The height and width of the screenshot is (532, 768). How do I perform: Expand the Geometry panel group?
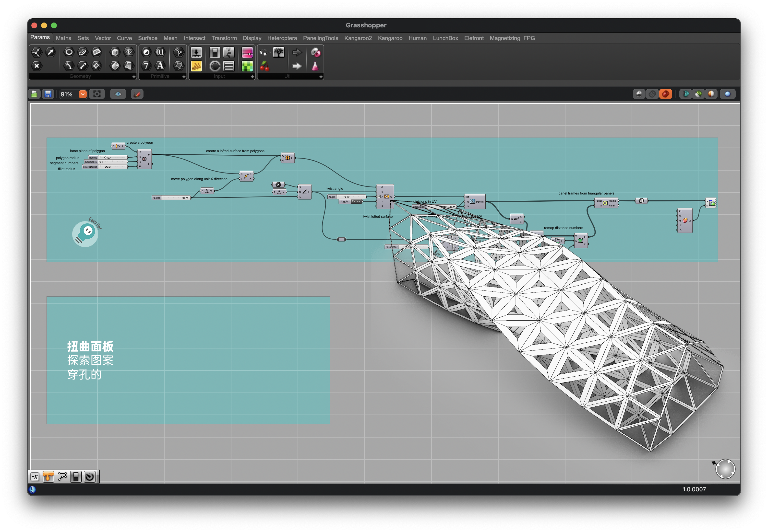[x=134, y=77]
